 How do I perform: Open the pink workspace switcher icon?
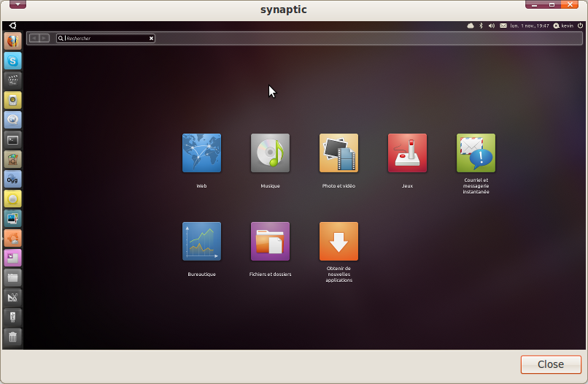click(x=12, y=258)
